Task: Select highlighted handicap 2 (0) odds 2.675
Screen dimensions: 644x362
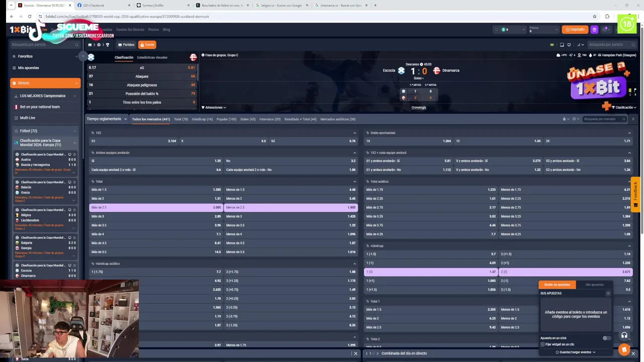Action: (x=566, y=272)
